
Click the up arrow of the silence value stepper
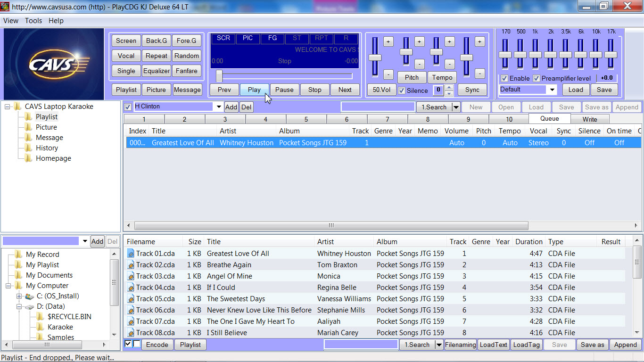pyautogui.click(x=449, y=87)
